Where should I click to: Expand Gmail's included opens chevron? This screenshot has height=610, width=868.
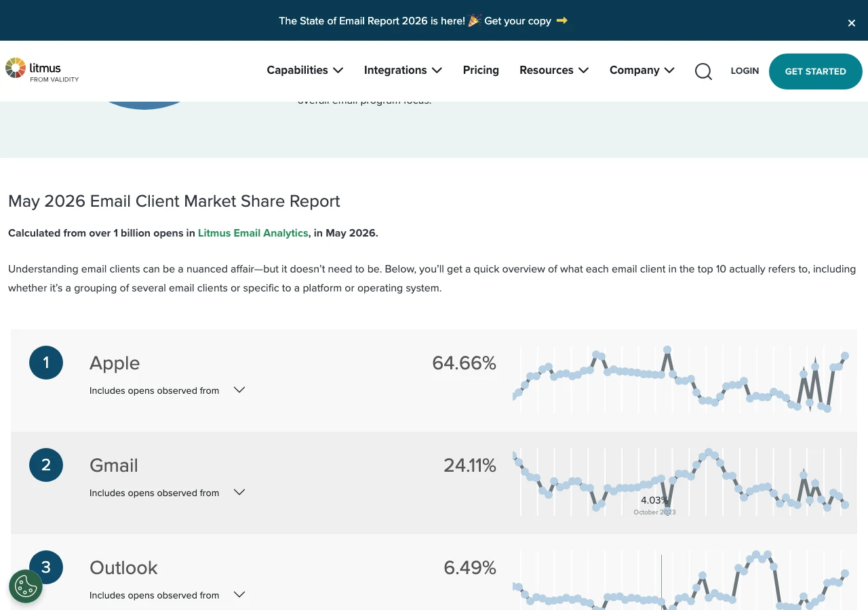239,492
